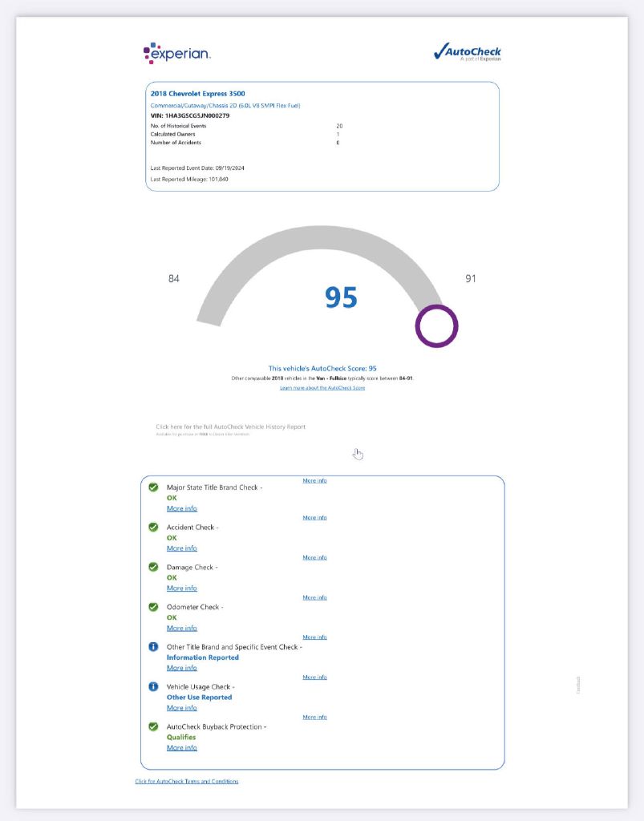Screen dimensions: 644x821
Task: Click the 'Commercial/Cutaway/Chassis 2D' description line
Action: pos(225,105)
